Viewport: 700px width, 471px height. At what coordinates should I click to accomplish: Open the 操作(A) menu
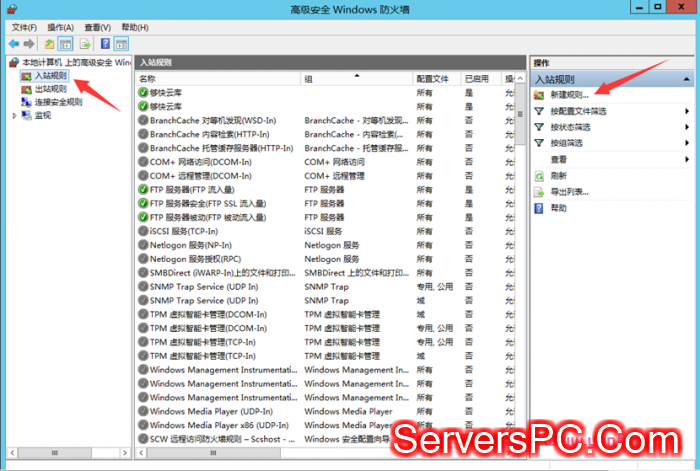tap(60, 27)
